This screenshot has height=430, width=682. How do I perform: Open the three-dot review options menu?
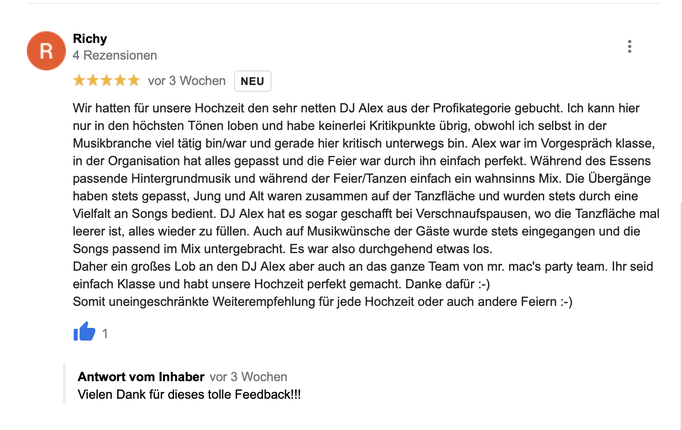[629, 46]
